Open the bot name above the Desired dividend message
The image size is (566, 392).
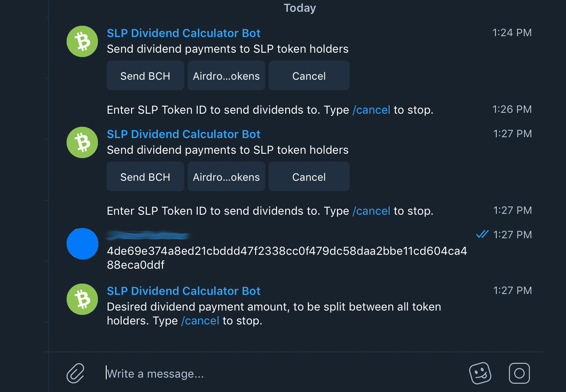184,291
